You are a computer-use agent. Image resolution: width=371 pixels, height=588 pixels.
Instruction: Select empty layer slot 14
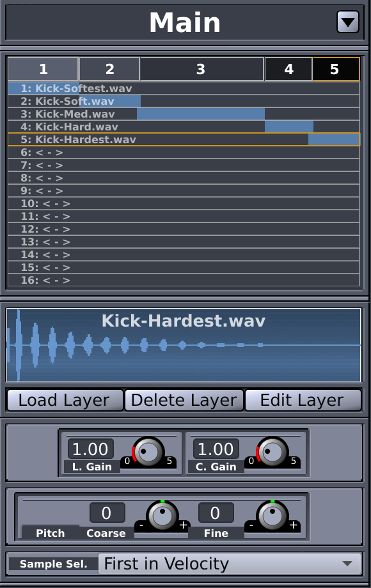(184, 254)
